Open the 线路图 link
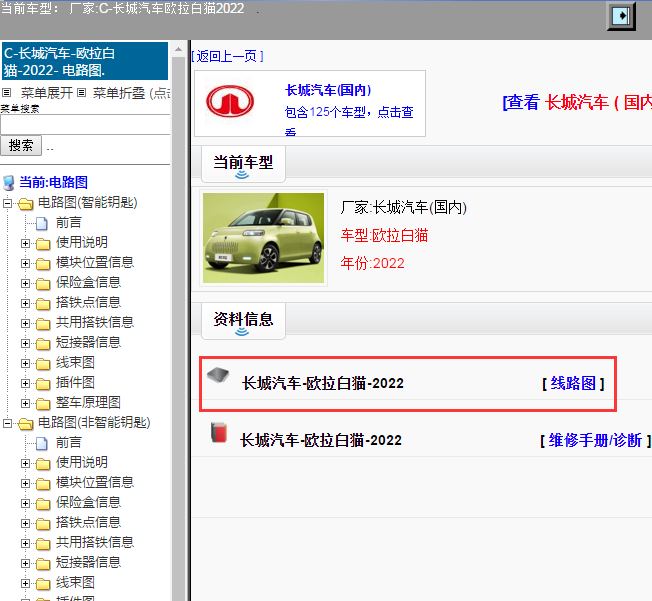This screenshot has height=601, width=652. coord(573,383)
